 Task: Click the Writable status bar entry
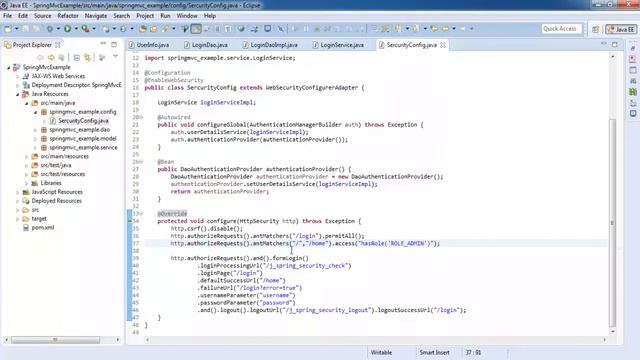[x=381, y=353]
